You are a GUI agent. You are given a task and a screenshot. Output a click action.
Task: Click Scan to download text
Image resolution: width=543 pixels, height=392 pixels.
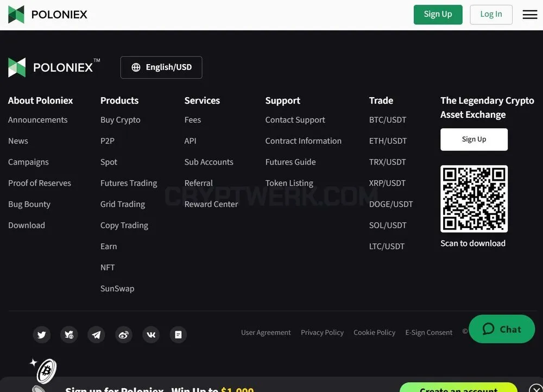(473, 243)
